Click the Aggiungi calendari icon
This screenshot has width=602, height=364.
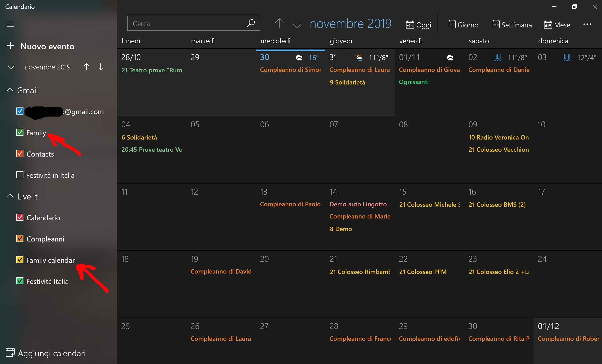10,353
